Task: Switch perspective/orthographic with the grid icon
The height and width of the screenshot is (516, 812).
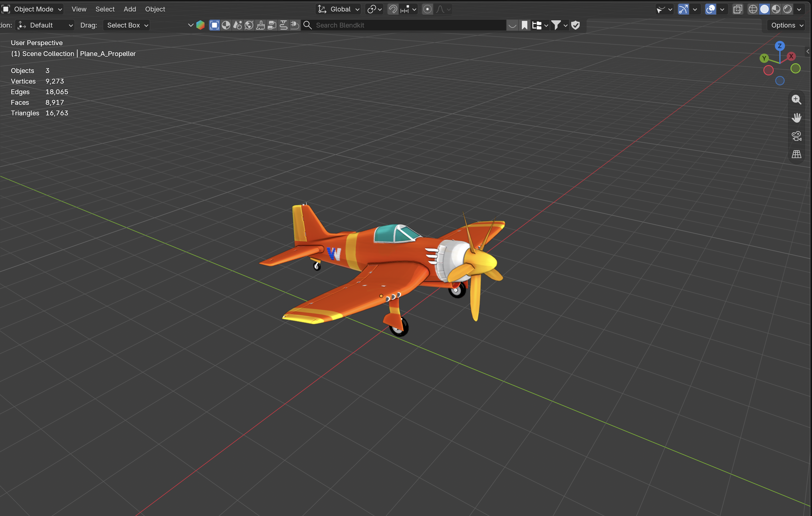Action: [x=797, y=154]
